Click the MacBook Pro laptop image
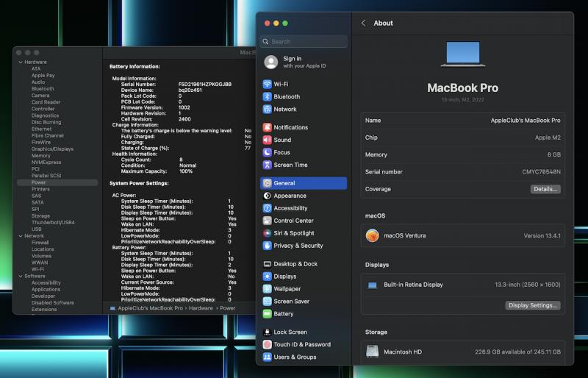The image size is (588, 378). 463,54
